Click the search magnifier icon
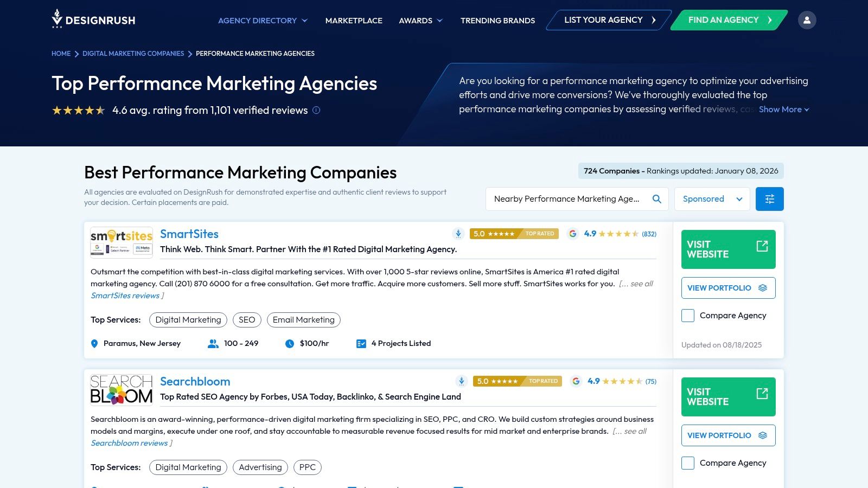This screenshot has height=488, width=868. click(656, 199)
